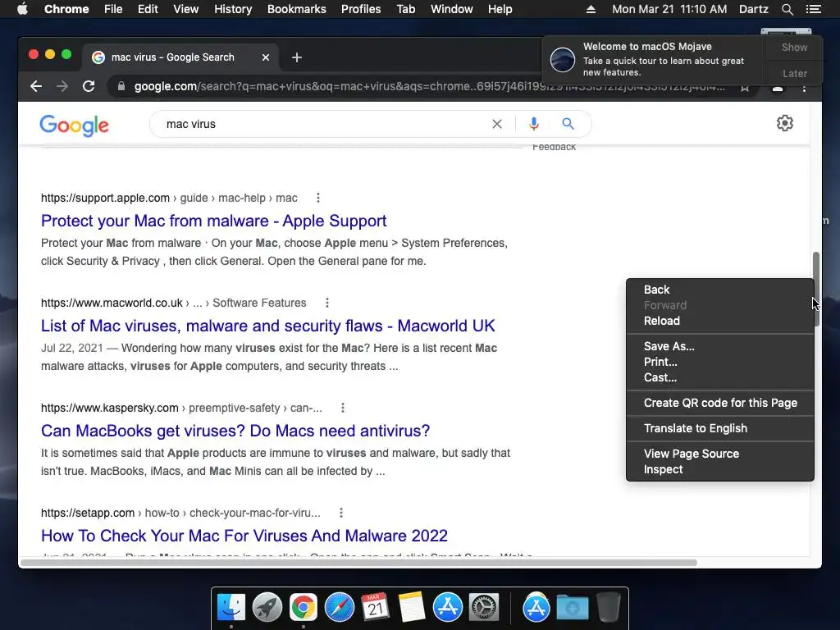
Task: Open Notes app in the dock
Action: tap(412, 608)
